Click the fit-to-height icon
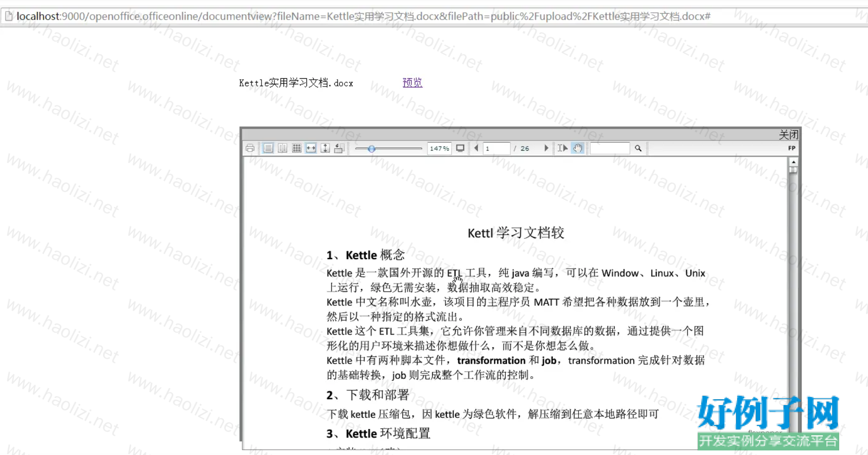 325,148
